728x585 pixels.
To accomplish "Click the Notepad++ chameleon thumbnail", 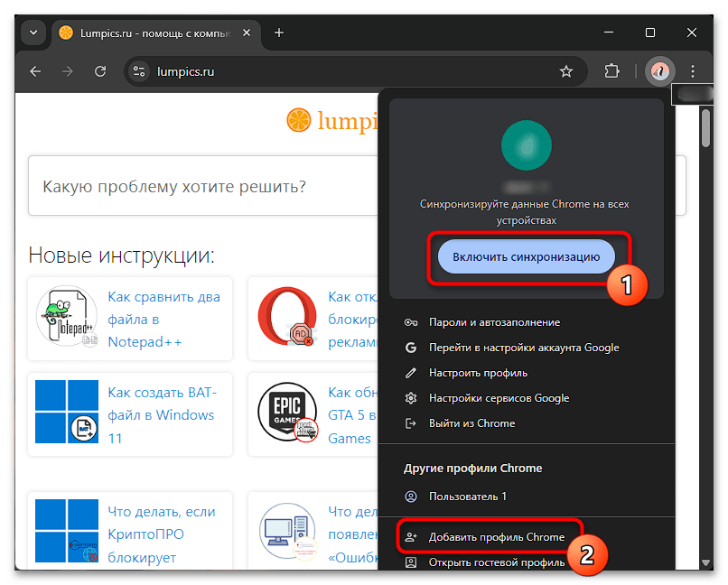I will 67,316.
